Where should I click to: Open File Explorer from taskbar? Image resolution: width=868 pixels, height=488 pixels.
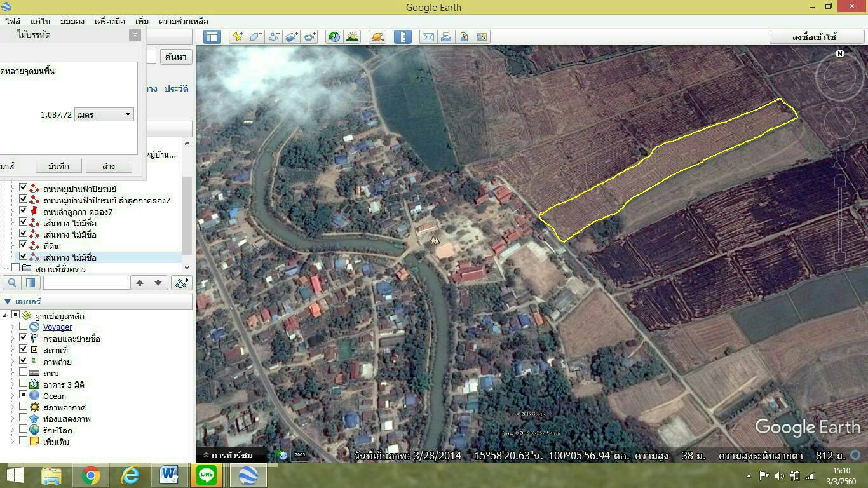51,475
